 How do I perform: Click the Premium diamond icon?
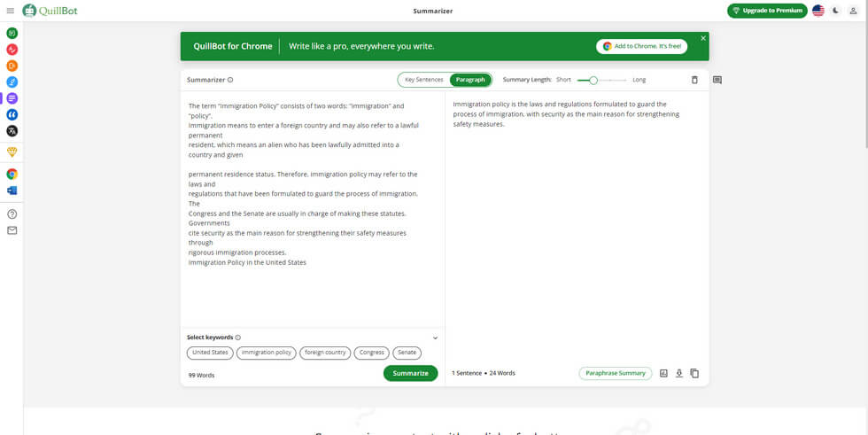pos(12,152)
